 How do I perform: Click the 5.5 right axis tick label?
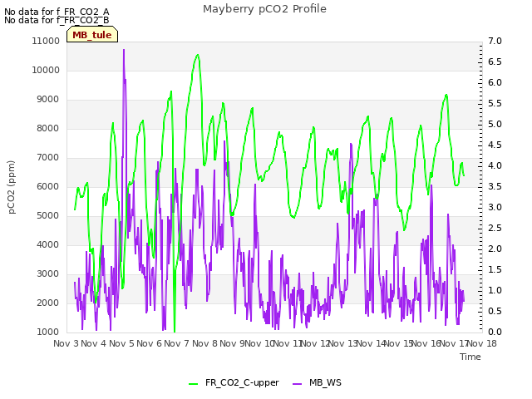(x=495, y=103)
